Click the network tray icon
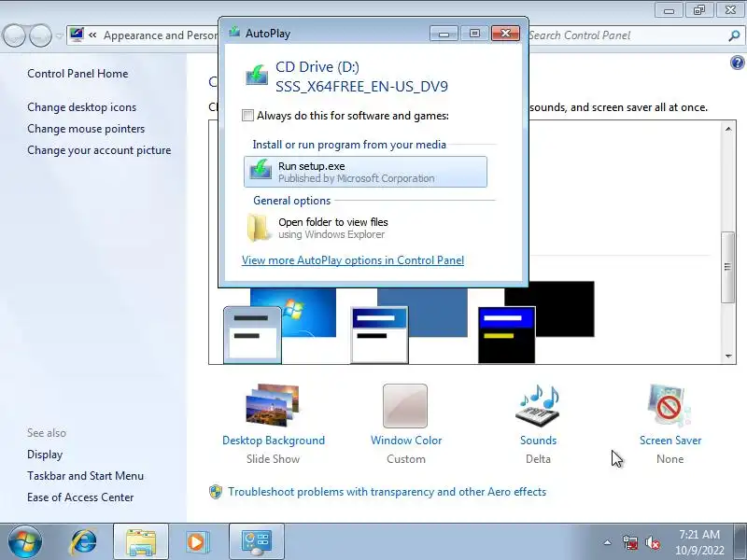Image resolution: width=747 pixels, height=560 pixels. pyautogui.click(x=630, y=542)
